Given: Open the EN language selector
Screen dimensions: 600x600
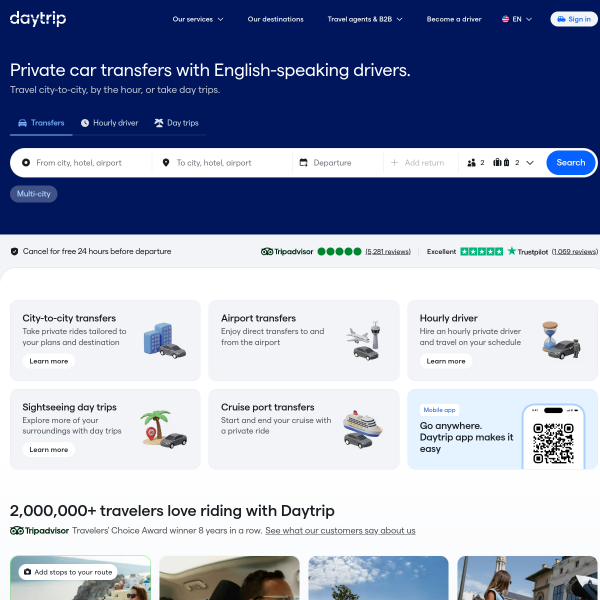Looking at the screenshot, I should pyautogui.click(x=517, y=19).
